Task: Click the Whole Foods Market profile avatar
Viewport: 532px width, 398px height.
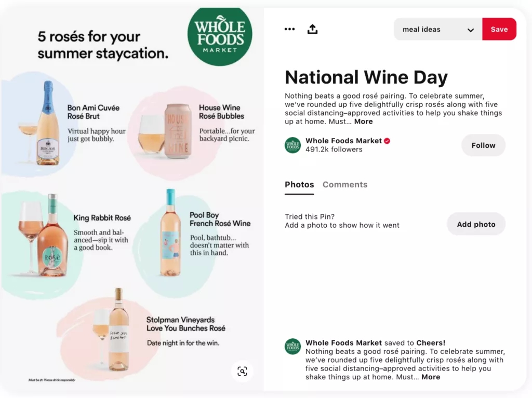Action: pos(292,145)
